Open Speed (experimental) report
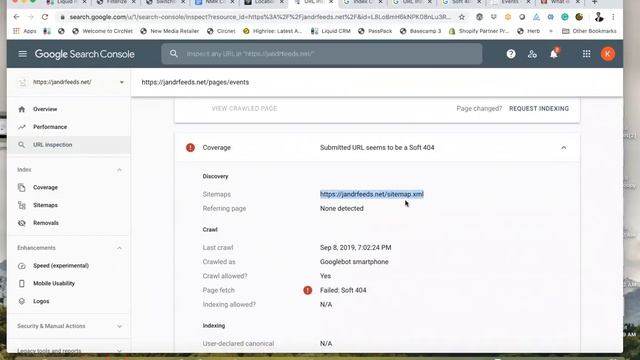 (61, 266)
